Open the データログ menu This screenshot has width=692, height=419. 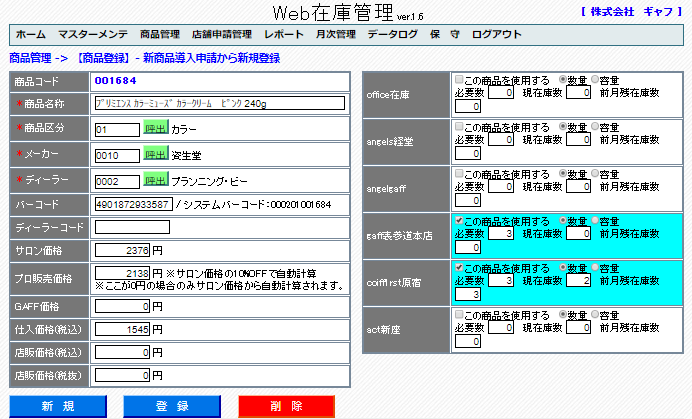click(393, 34)
